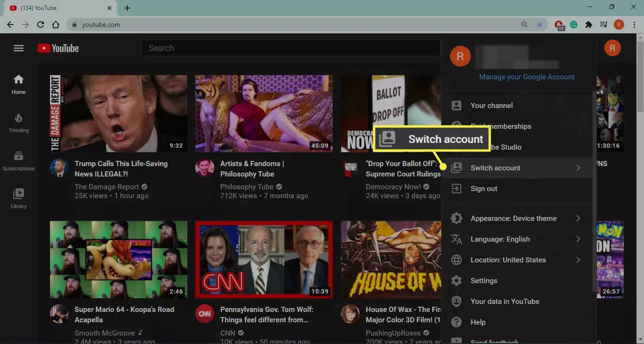The height and width of the screenshot is (344, 644).
Task: Open a new browser tab
Action: (127, 8)
